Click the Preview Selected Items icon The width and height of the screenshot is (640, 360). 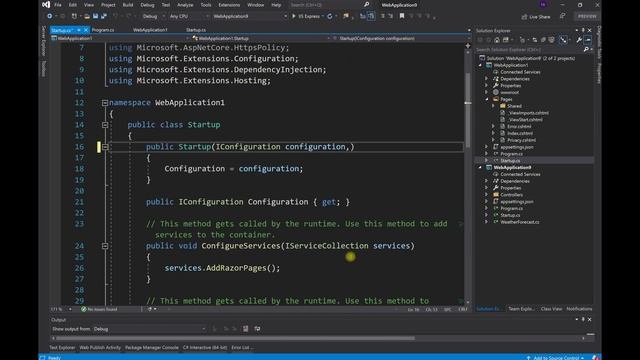pyautogui.click(x=588, y=40)
